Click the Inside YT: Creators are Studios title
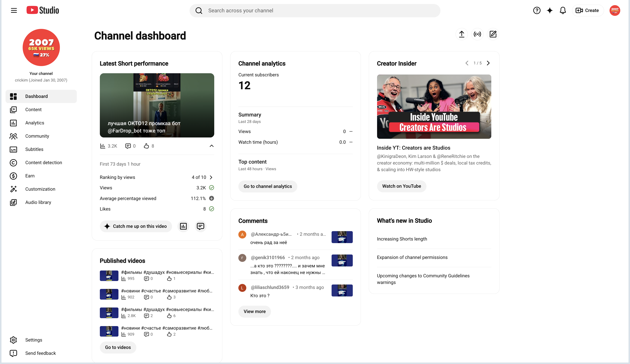630x364 pixels. tap(414, 148)
